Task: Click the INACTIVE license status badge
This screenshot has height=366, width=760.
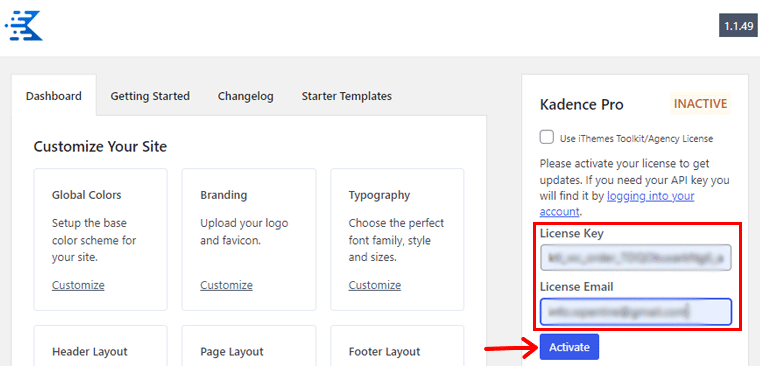Action: (700, 104)
